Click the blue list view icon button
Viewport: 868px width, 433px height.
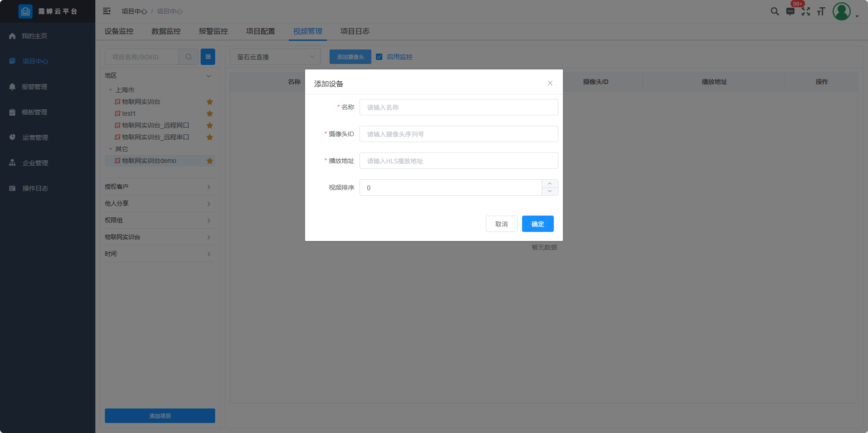pyautogui.click(x=208, y=57)
